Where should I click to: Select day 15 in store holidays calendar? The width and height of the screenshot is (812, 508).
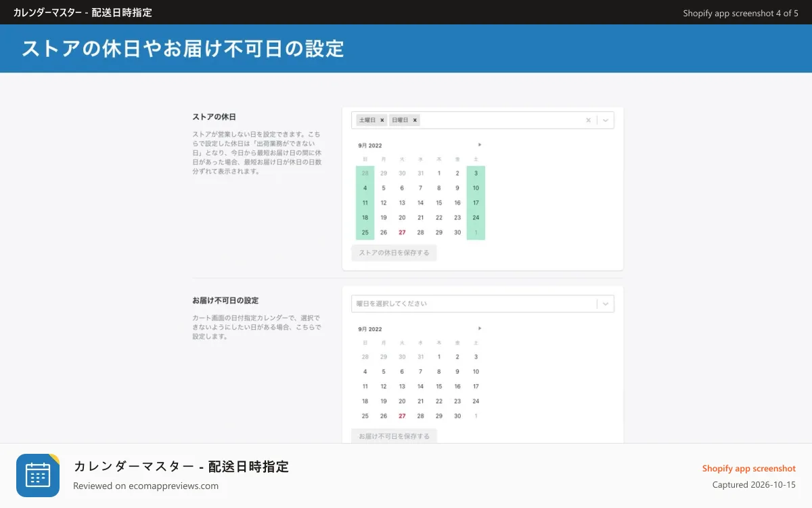coord(438,203)
